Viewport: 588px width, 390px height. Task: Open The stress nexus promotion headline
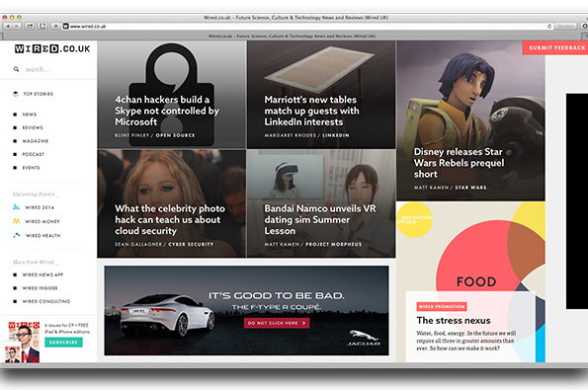(x=454, y=321)
